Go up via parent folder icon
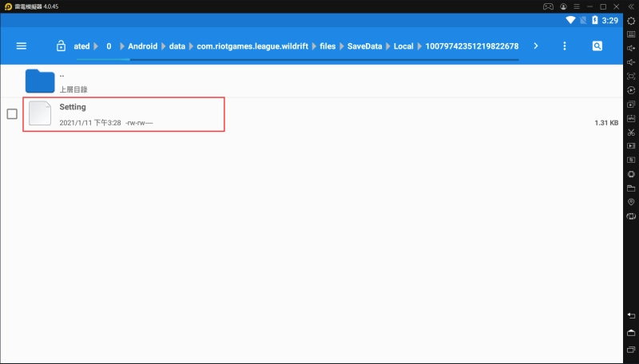This screenshot has width=639, height=364. coord(40,81)
